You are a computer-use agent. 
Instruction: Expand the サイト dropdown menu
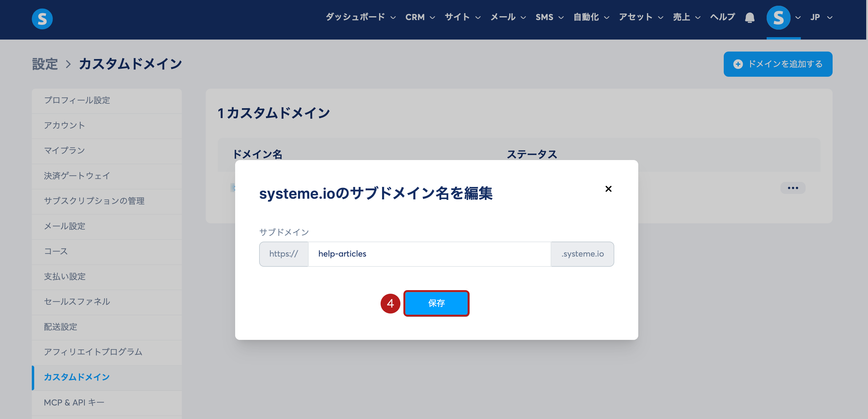(462, 17)
